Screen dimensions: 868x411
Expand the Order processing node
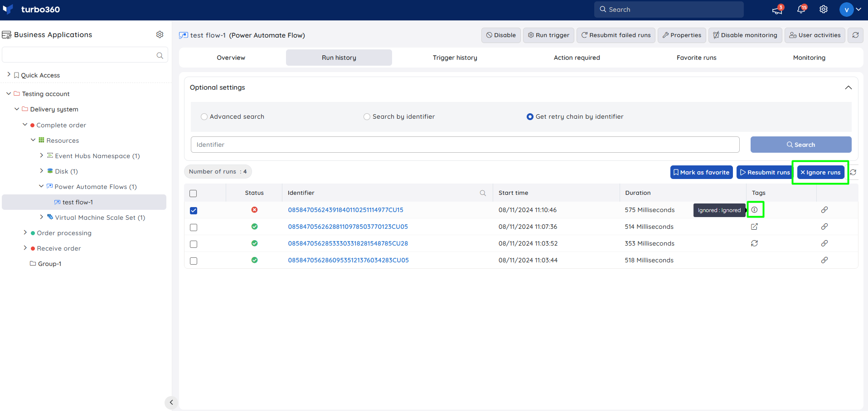[x=25, y=232]
